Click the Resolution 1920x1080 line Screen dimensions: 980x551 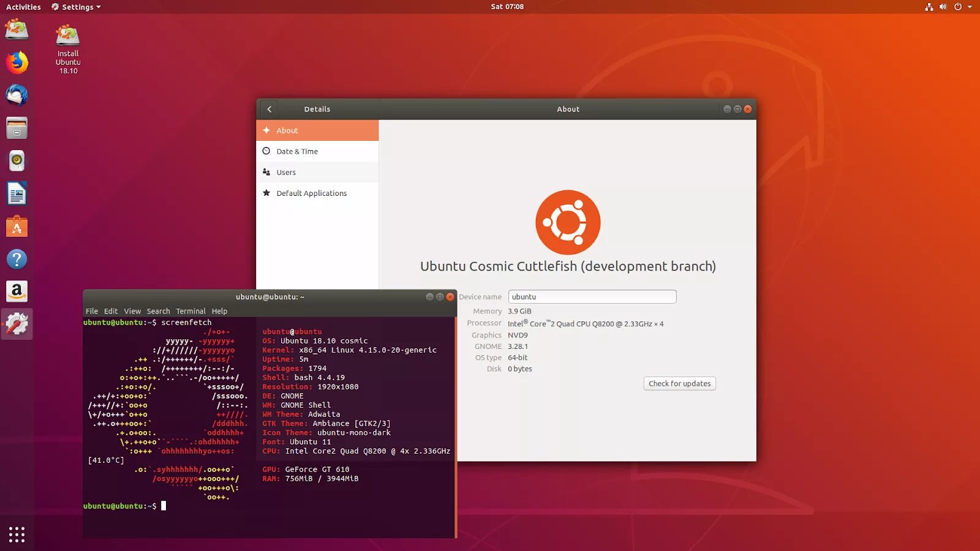(311, 387)
